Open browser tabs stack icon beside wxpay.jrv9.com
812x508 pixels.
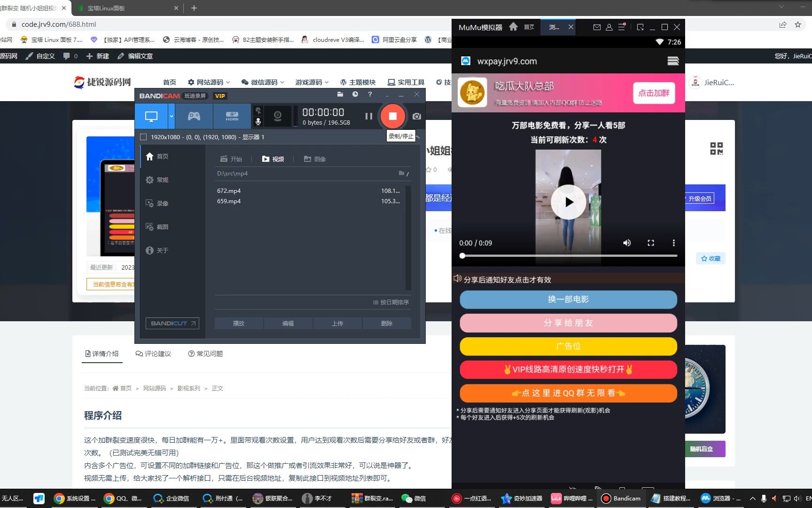pyautogui.click(x=673, y=61)
